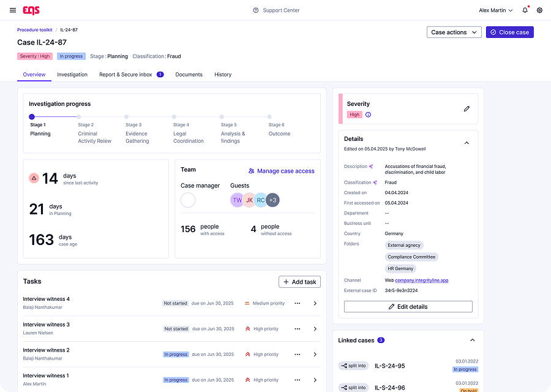Click the Support Center help link
The width and height of the screenshot is (551, 392).
276,10
